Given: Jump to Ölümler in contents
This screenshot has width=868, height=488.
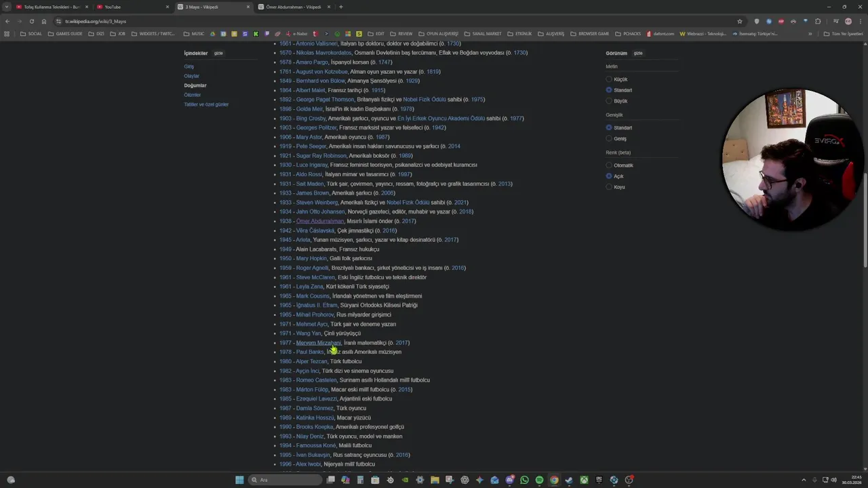Looking at the screenshot, I should 193,95.
